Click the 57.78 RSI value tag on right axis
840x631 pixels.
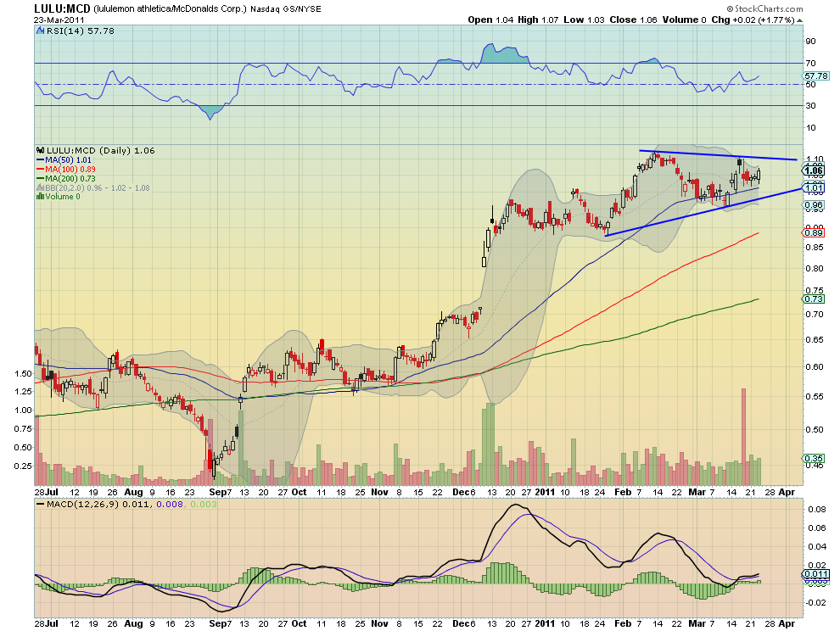point(816,76)
